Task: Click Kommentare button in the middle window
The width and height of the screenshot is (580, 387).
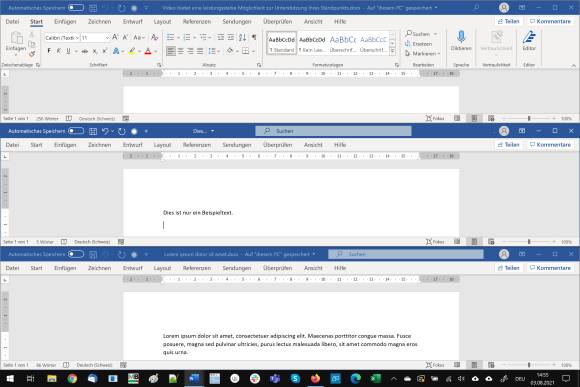Action: pyautogui.click(x=550, y=145)
